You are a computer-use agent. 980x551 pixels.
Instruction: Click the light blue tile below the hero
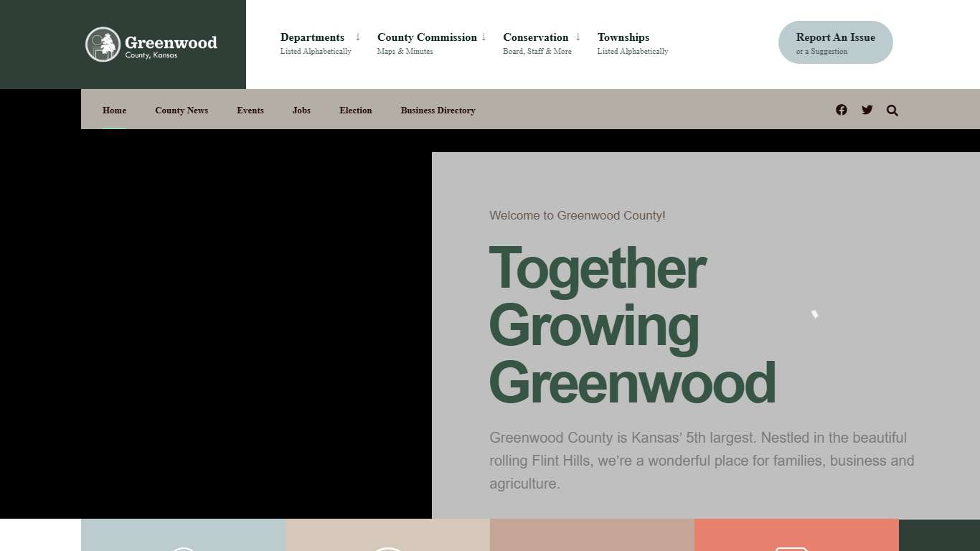pyautogui.click(x=183, y=535)
